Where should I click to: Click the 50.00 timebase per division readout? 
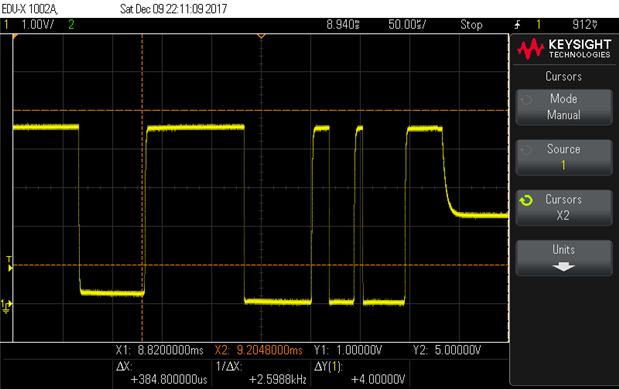[x=407, y=24]
